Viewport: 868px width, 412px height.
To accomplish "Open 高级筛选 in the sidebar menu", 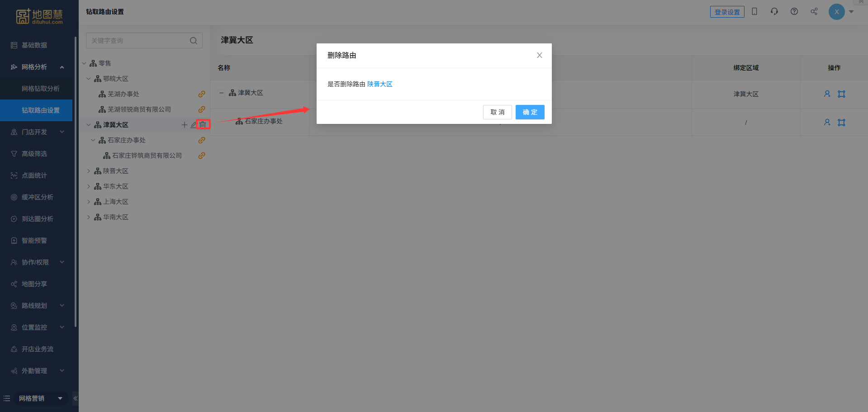I will 34,154.
